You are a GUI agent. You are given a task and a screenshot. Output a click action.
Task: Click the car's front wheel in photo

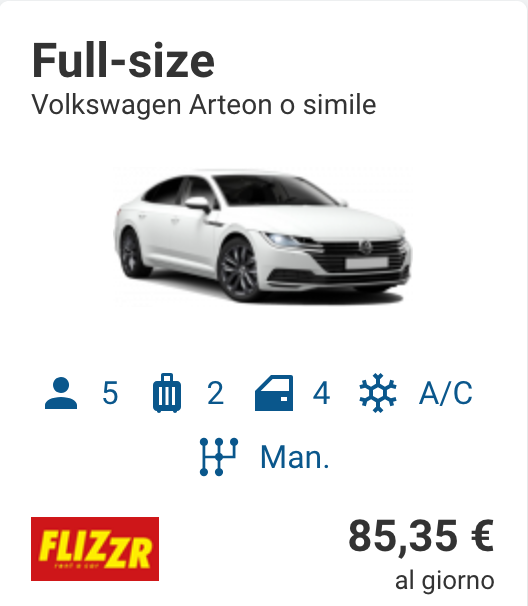[x=240, y=269]
